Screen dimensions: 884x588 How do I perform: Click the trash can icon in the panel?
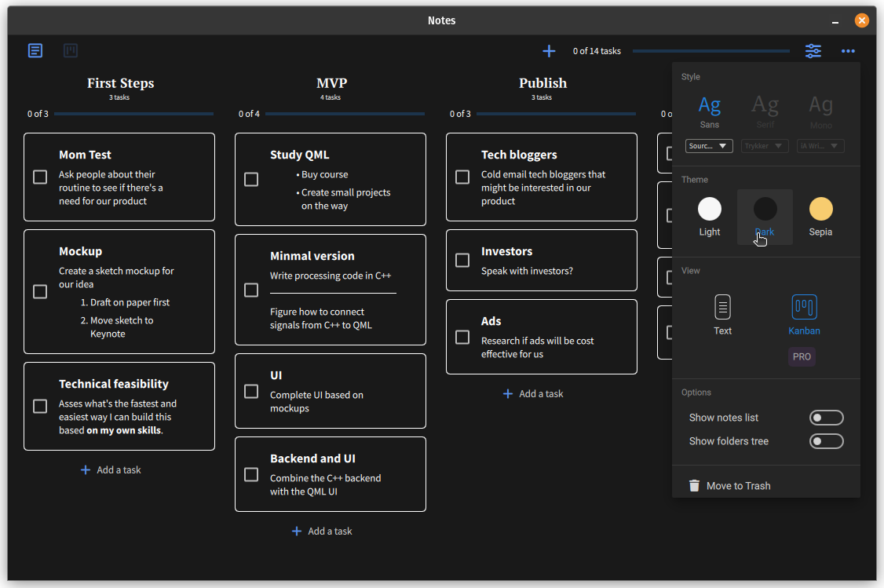point(694,486)
